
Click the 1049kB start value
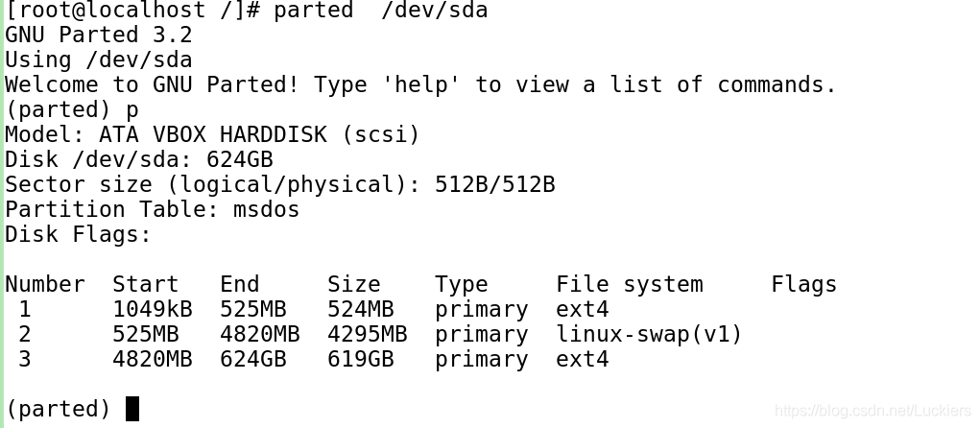pos(152,309)
